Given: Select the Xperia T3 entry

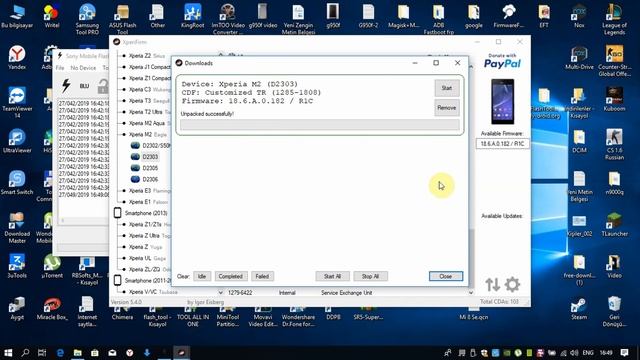Looking at the screenshot, I should click(149, 100).
